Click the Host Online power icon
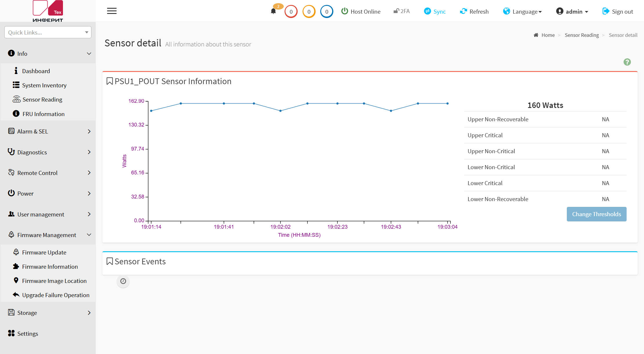Screen dimensions: 644x354 pos(345,11)
